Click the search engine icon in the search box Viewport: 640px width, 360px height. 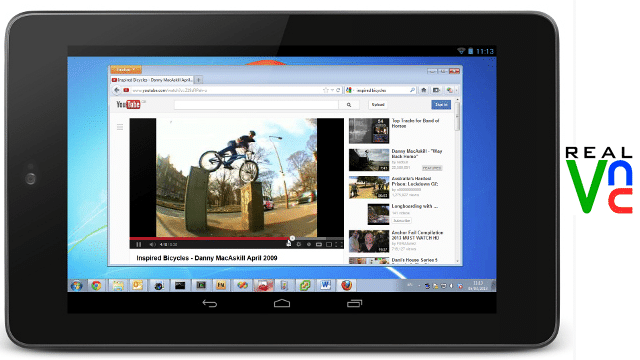click(x=349, y=90)
